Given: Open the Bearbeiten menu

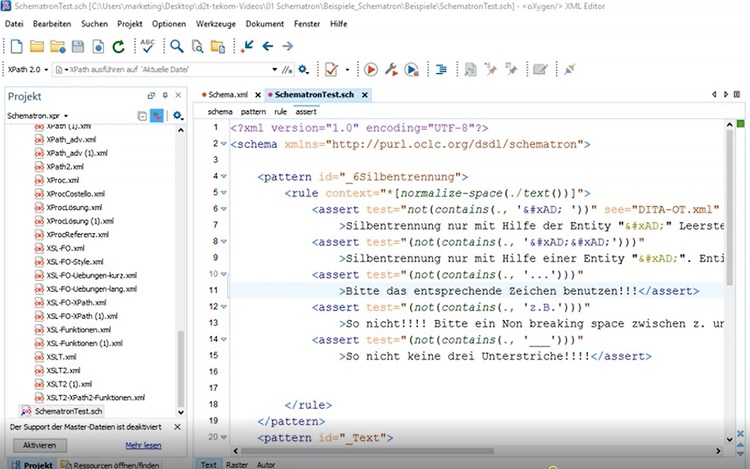Looking at the screenshot, I should [x=52, y=23].
